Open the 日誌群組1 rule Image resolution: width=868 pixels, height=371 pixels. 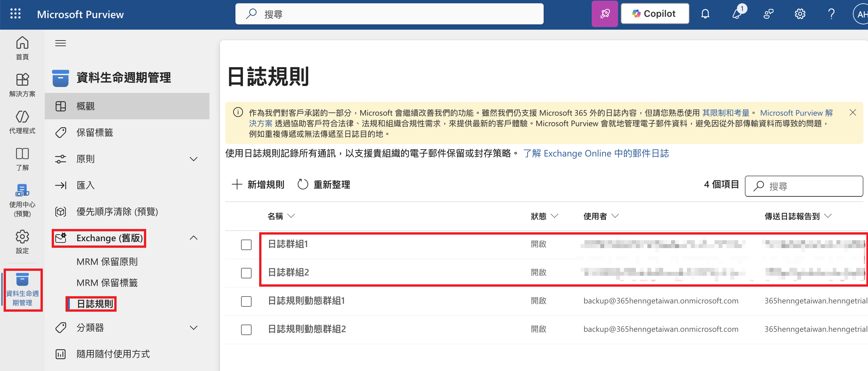[288, 244]
